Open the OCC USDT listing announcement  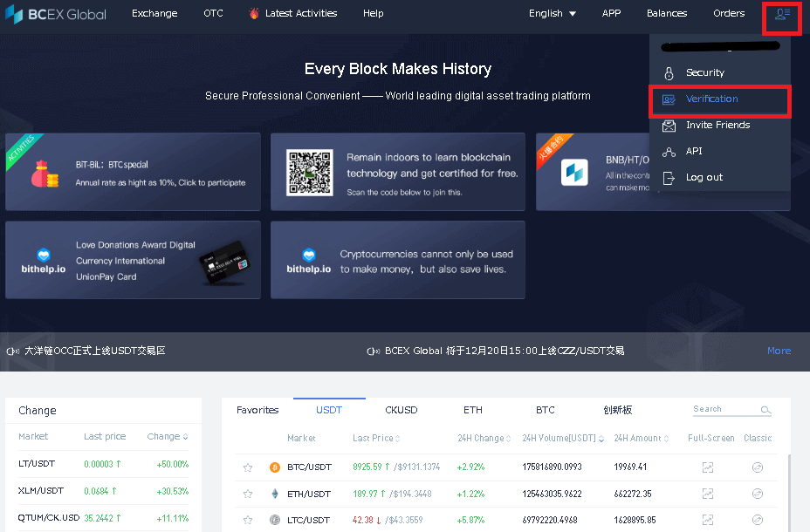pyautogui.click(x=95, y=351)
